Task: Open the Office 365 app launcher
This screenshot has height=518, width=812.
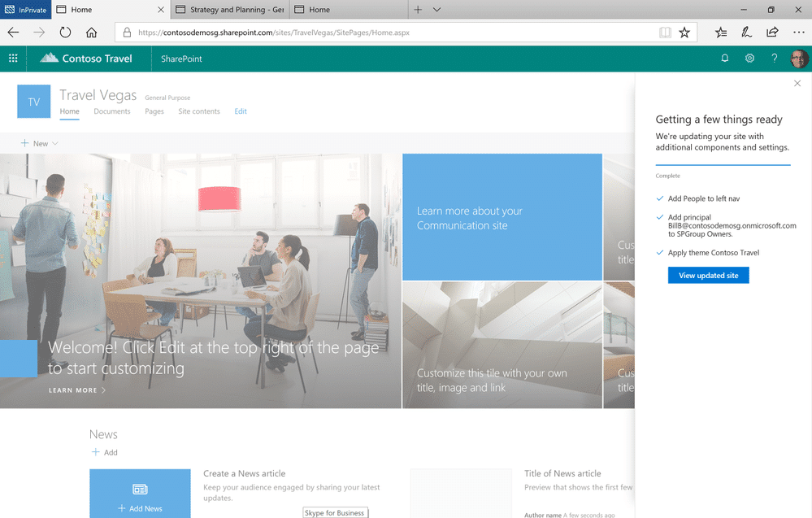Action: [12, 58]
